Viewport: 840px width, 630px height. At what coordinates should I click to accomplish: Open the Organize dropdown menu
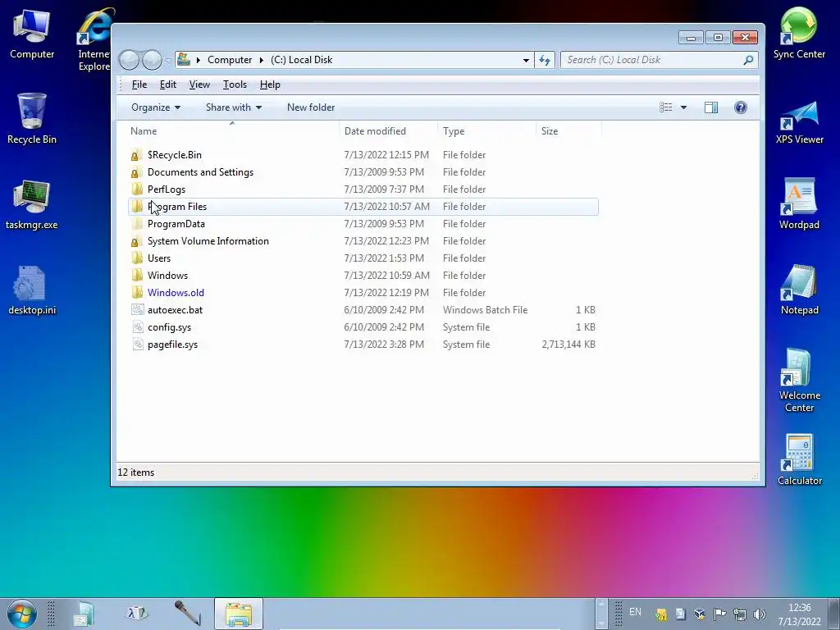pyautogui.click(x=156, y=107)
